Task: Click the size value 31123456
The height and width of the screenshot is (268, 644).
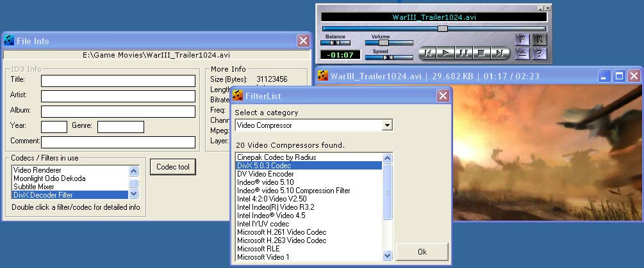Action: [272, 79]
